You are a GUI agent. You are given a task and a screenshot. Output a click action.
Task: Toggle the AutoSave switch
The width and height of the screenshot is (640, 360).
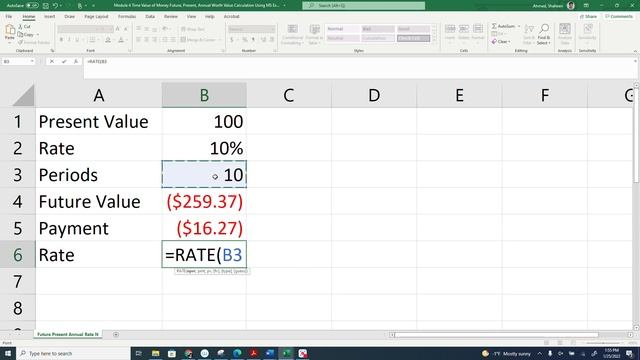tap(32, 6)
